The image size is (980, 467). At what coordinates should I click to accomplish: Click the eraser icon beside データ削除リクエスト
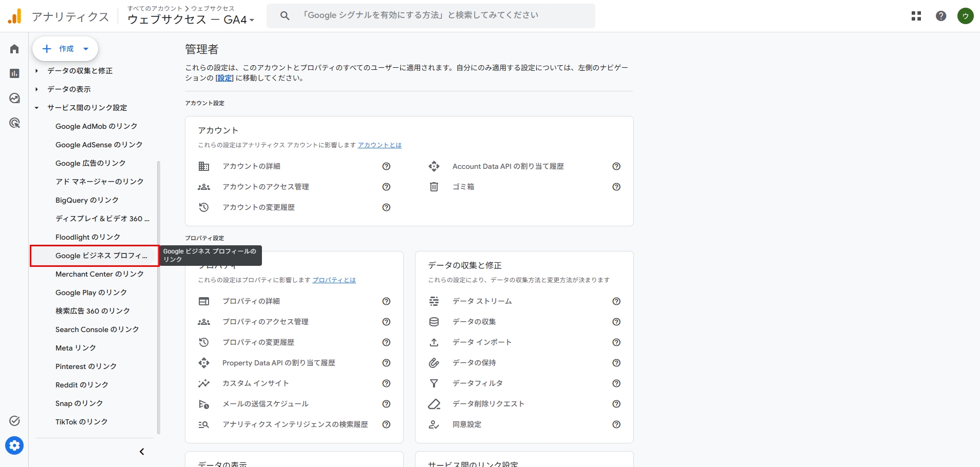coord(434,404)
